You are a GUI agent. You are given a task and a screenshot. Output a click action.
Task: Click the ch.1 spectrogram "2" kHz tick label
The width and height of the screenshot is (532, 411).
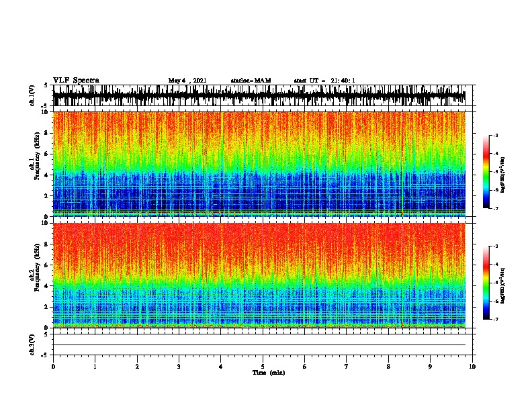47,195
